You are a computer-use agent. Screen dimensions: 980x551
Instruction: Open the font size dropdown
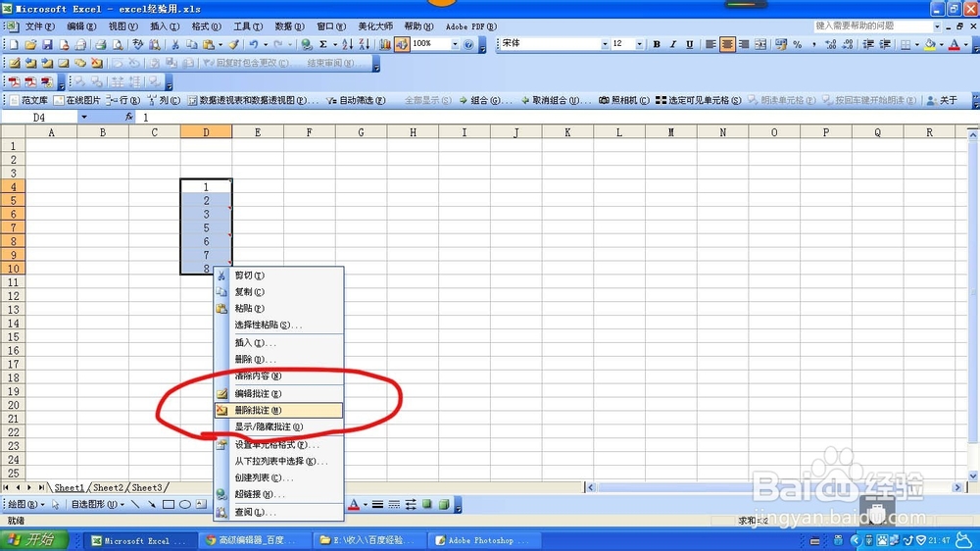(639, 44)
